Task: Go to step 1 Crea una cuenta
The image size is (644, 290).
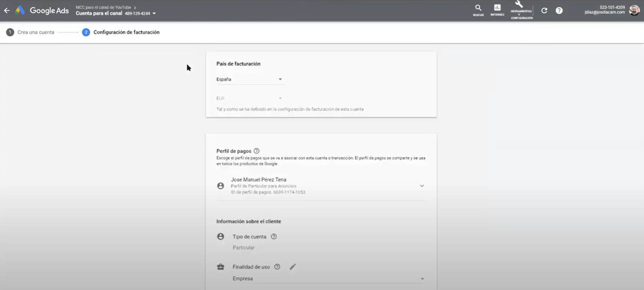Action: point(30,32)
